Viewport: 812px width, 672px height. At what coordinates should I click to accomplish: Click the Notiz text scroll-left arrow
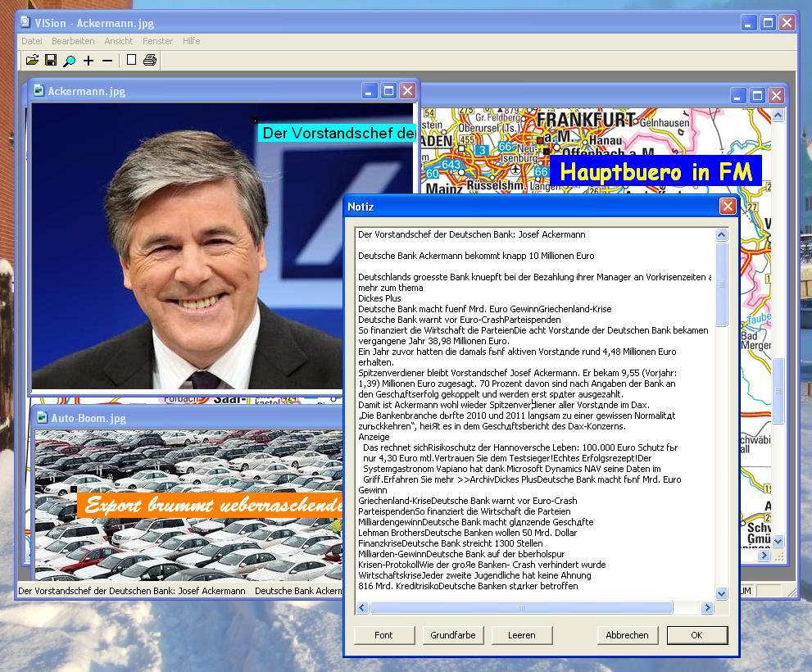click(362, 608)
